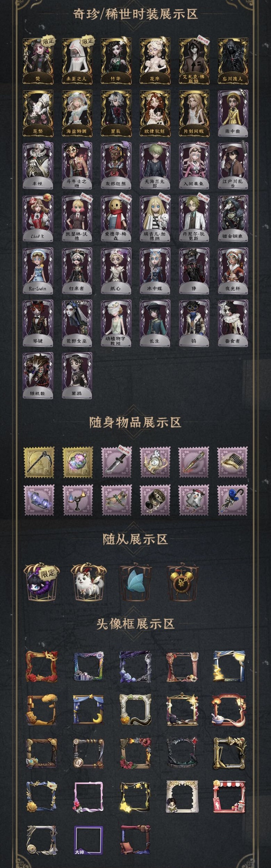Pick the blue rose umbrella accessory
Image resolution: width=271 pixels, height=868 pixels.
coord(232,500)
